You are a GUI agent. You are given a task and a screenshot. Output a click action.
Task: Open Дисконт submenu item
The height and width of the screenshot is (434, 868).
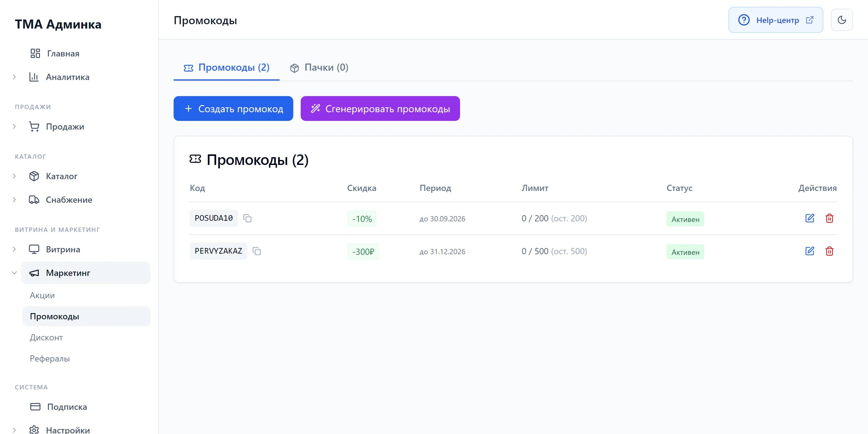[x=46, y=338]
